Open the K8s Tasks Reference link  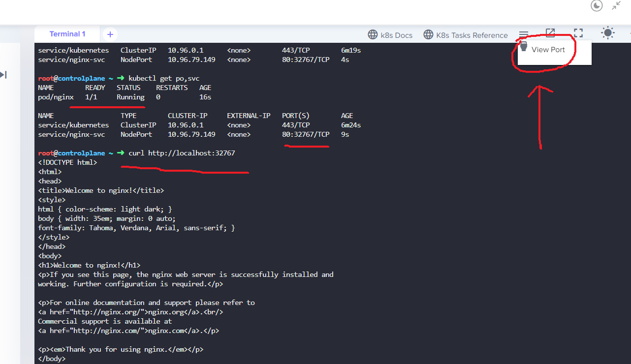466,35
